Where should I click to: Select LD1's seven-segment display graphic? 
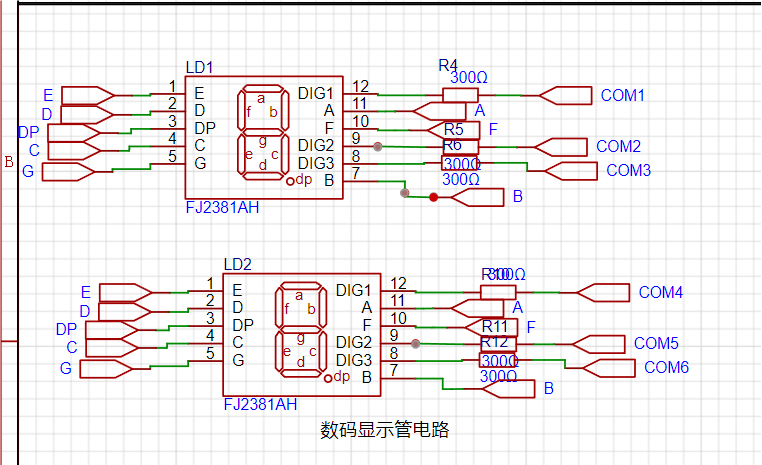263,132
